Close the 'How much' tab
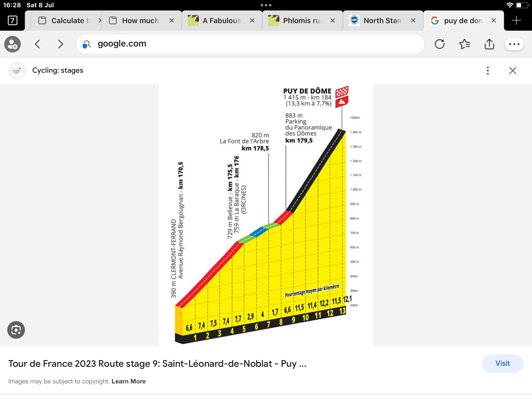Image resolution: width=532 pixels, height=399 pixels. pos(171,21)
